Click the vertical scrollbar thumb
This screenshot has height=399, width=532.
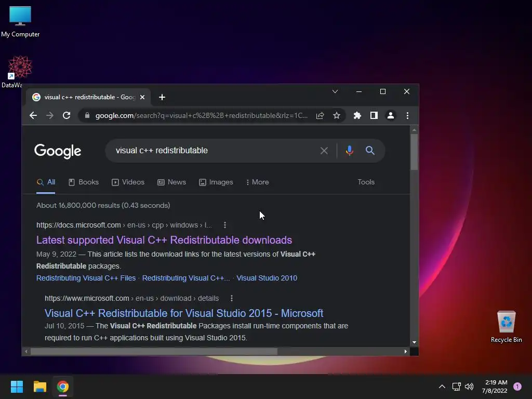414,152
